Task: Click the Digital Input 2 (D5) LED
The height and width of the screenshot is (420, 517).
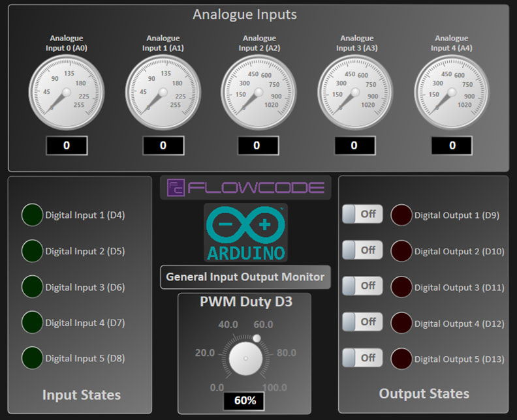Action: [32, 250]
